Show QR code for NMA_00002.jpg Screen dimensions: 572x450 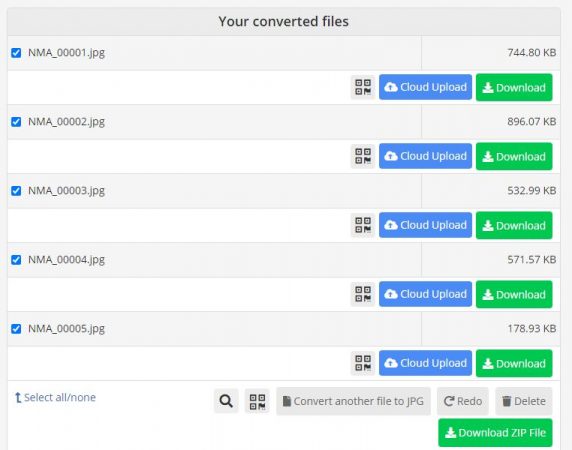point(363,156)
